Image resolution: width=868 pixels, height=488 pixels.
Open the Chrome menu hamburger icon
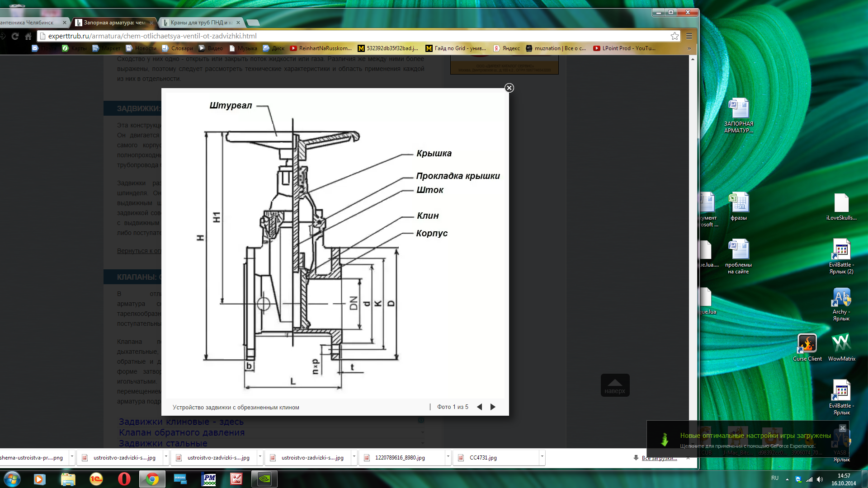689,36
